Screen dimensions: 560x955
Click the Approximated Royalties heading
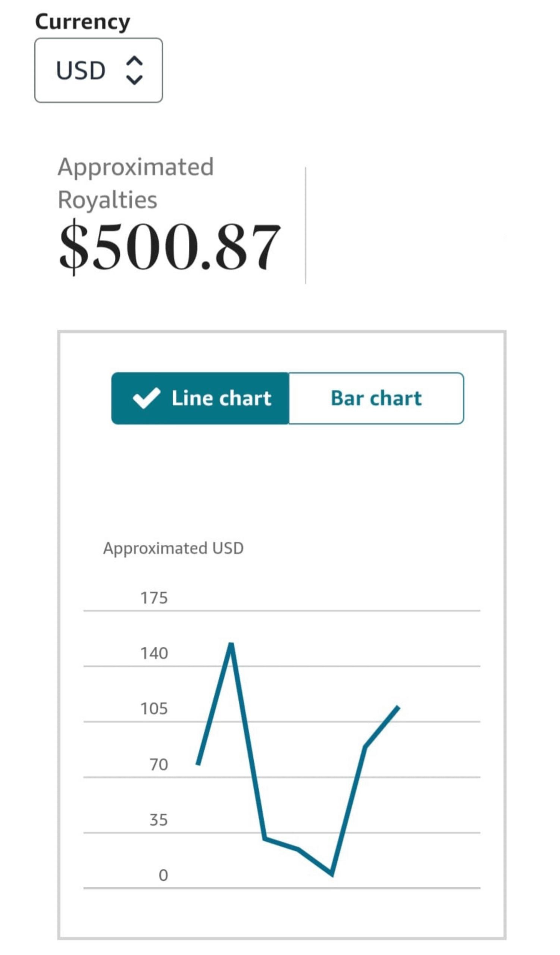coord(136,183)
